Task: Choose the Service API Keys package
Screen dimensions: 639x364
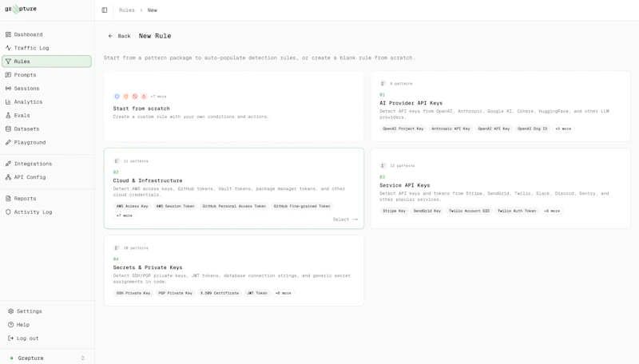Action: [501, 188]
